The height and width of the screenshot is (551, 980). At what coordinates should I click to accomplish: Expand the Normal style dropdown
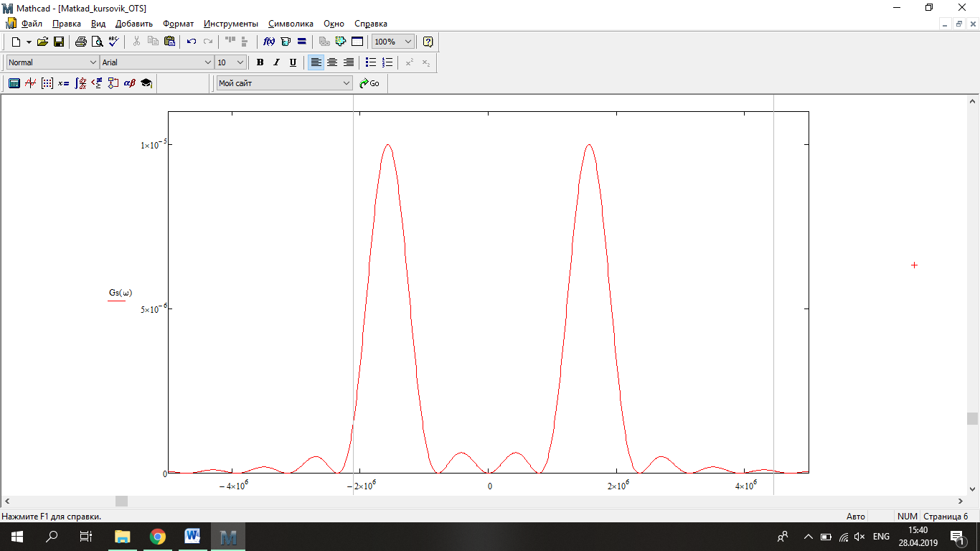pos(93,62)
